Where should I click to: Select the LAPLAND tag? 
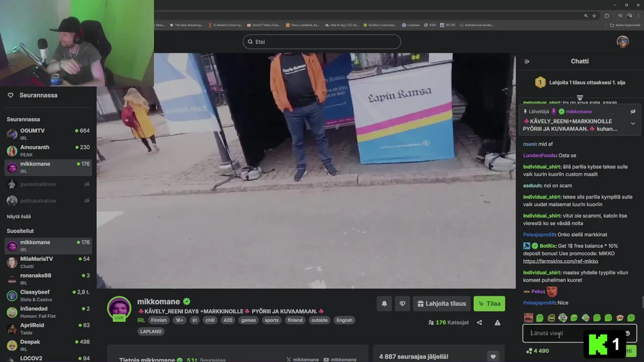coord(151,331)
